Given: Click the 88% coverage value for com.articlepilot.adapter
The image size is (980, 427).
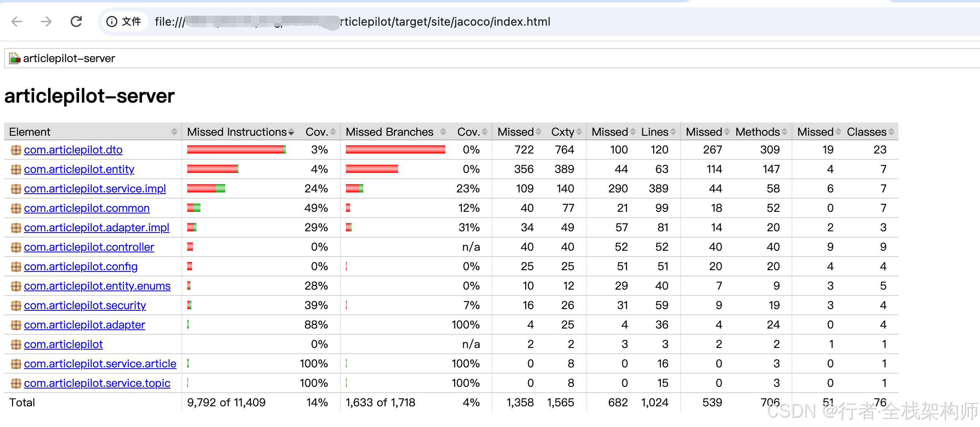Looking at the screenshot, I should (x=316, y=325).
